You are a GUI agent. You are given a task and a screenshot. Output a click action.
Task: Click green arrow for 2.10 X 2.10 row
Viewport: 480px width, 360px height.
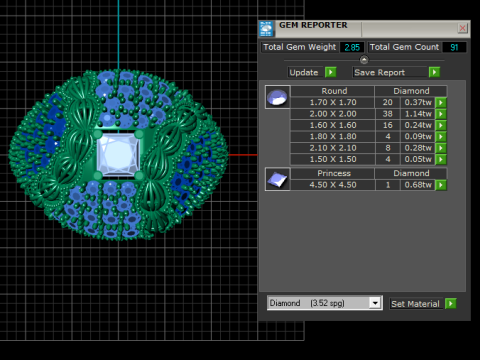(441, 148)
